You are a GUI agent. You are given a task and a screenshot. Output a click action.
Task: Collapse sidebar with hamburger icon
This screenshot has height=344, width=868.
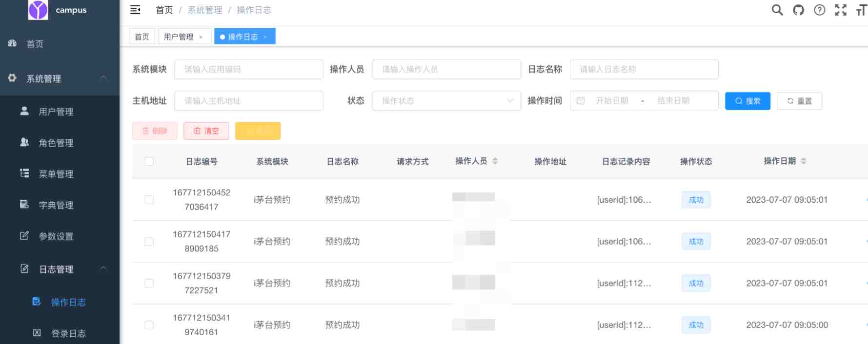point(135,10)
